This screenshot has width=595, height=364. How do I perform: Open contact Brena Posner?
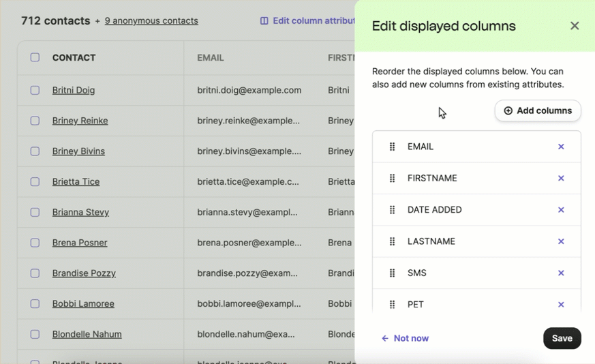[80, 243]
